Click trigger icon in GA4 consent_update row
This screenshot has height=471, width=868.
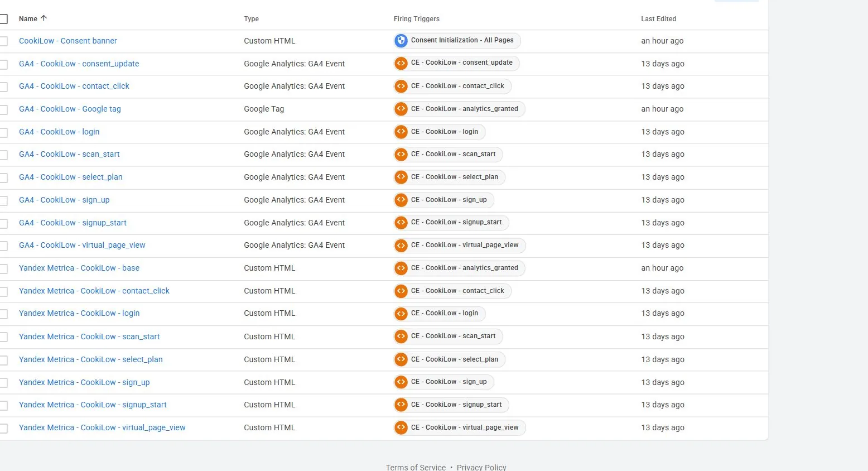[x=401, y=63]
